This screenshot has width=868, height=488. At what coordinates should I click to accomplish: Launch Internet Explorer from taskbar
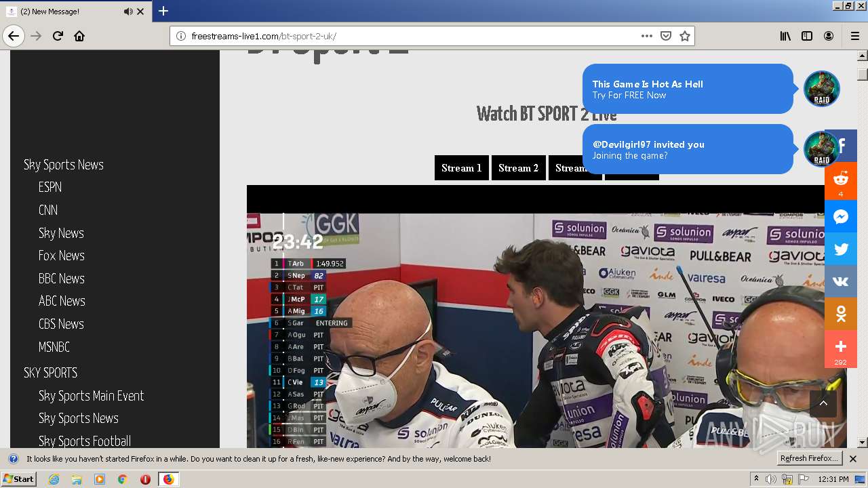click(x=54, y=479)
